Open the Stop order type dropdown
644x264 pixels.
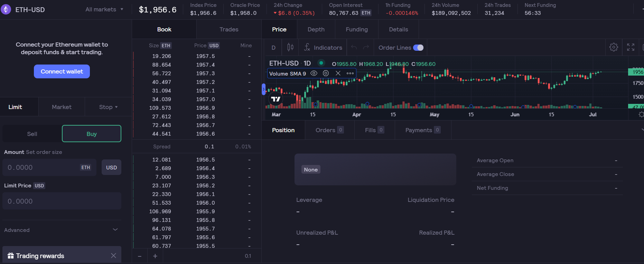[109, 107]
